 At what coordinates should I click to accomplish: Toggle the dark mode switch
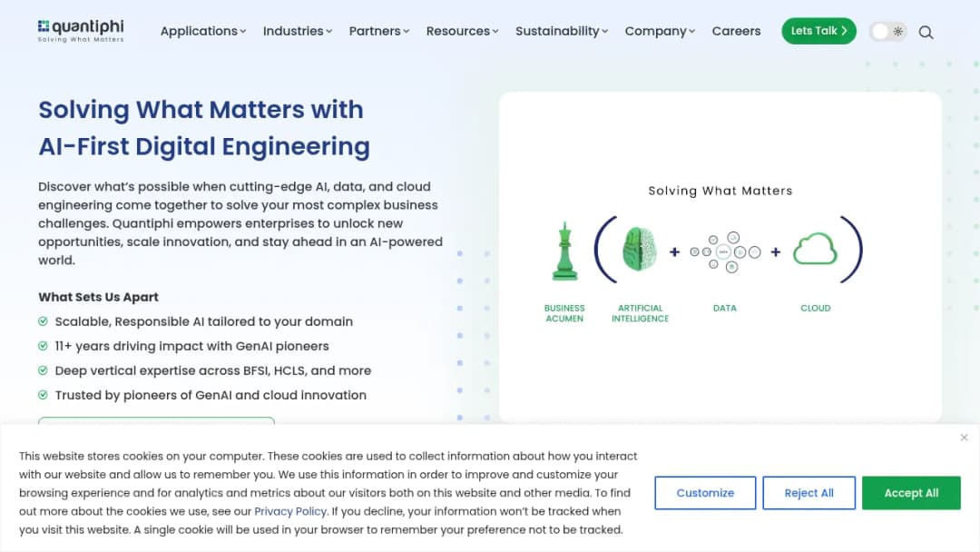[x=887, y=31]
